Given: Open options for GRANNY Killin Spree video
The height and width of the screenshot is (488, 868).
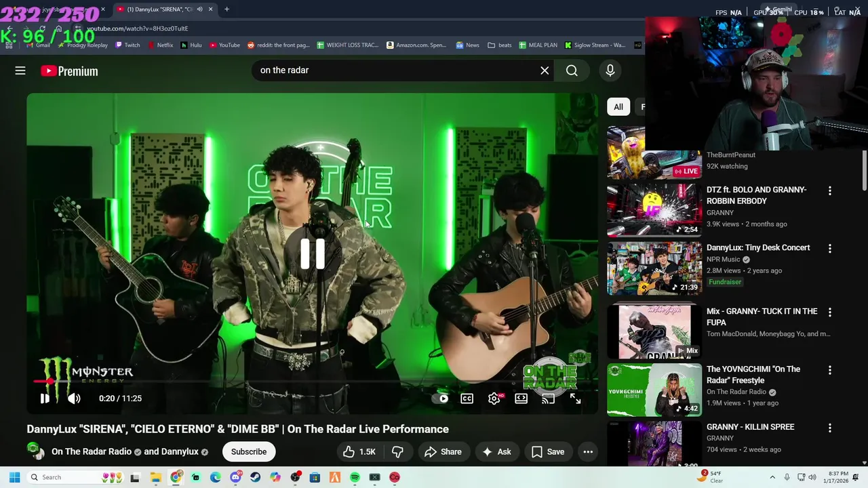Looking at the screenshot, I should coord(829,428).
